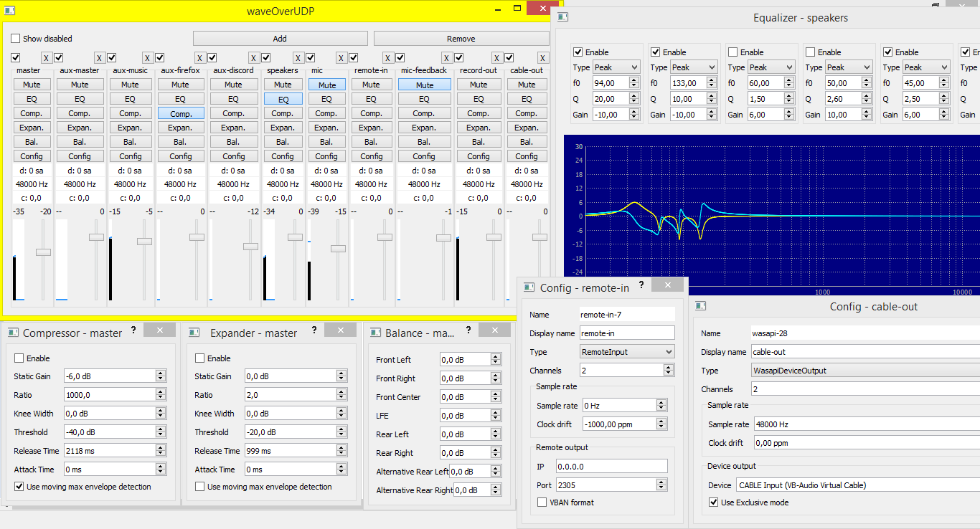The height and width of the screenshot is (529, 980).
Task: Open RemoteInput Type dropdown in remote-in config
Action: point(627,352)
